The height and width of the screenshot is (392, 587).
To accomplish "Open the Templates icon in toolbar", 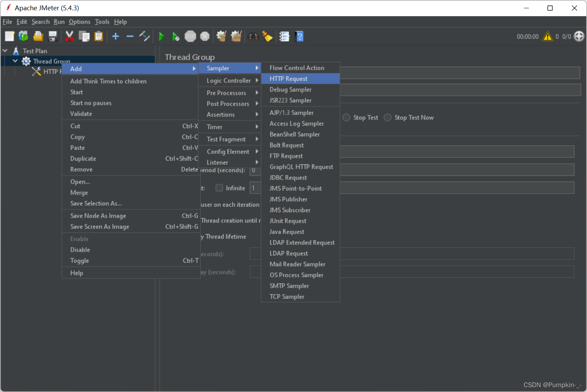I will (x=23, y=36).
